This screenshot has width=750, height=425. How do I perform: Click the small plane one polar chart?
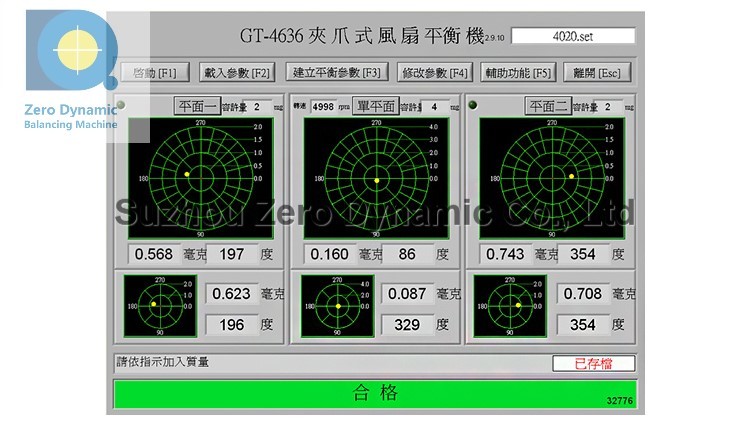[x=160, y=306]
